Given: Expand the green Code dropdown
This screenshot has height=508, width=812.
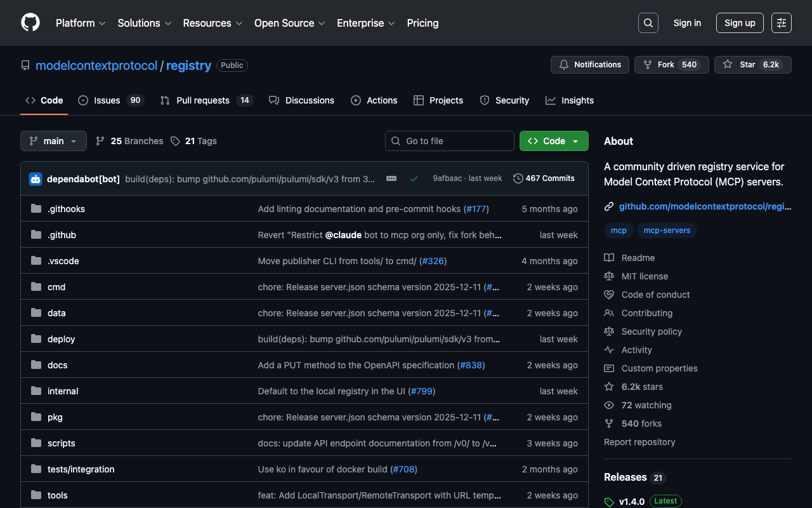Looking at the screenshot, I should pyautogui.click(x=554, y=141).
